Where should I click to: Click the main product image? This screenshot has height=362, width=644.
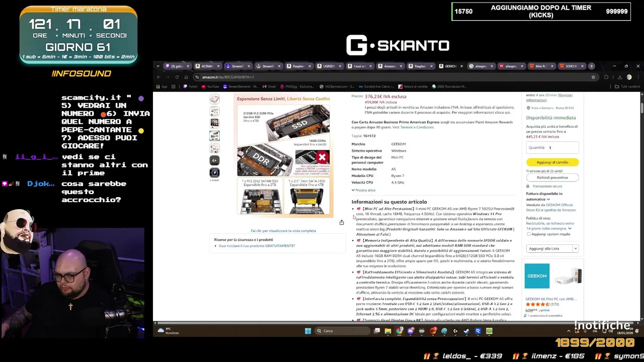[x=284, y=156]
